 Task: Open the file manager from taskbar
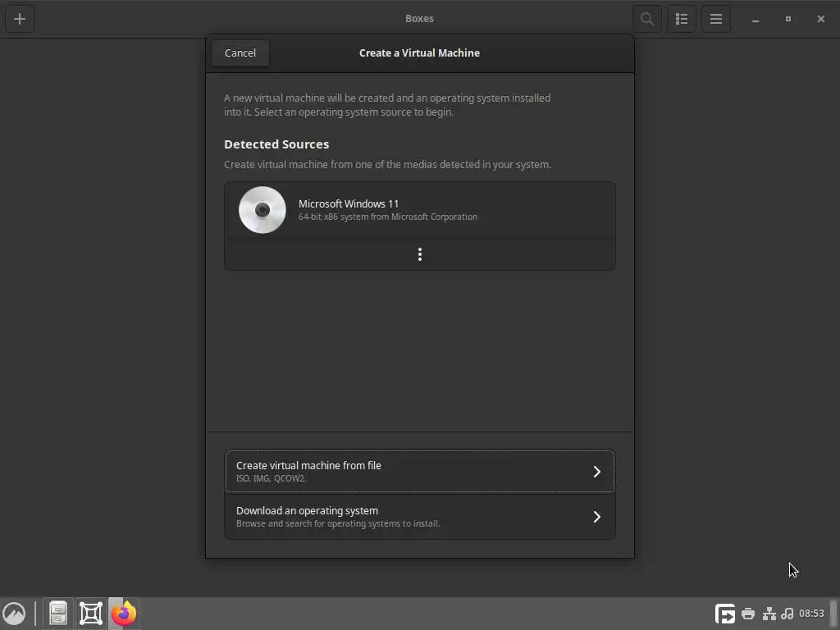[58, 614]
